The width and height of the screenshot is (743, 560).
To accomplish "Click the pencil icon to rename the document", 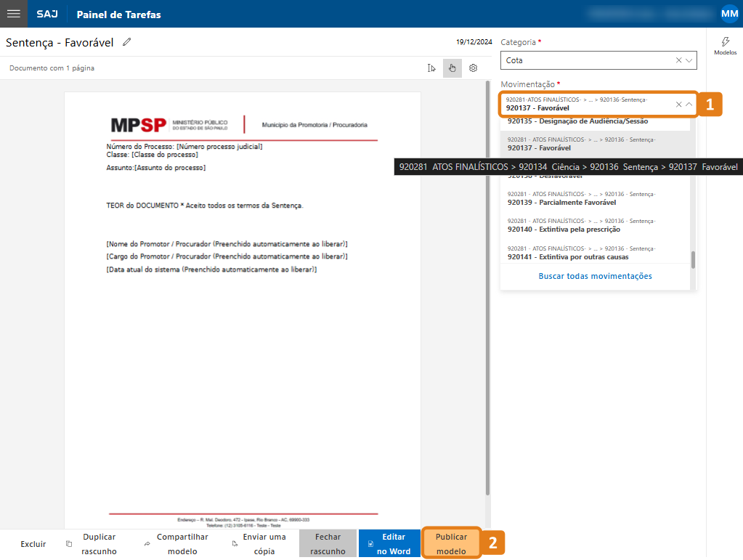I will 127,42.
